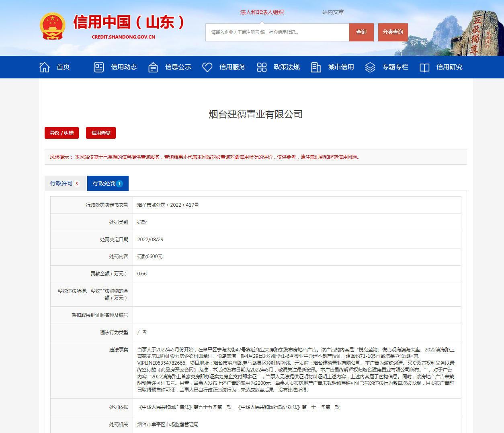Click the 信用研究 open book icon
The height and width of the screenshot is (433, 504).
point(424,67)
